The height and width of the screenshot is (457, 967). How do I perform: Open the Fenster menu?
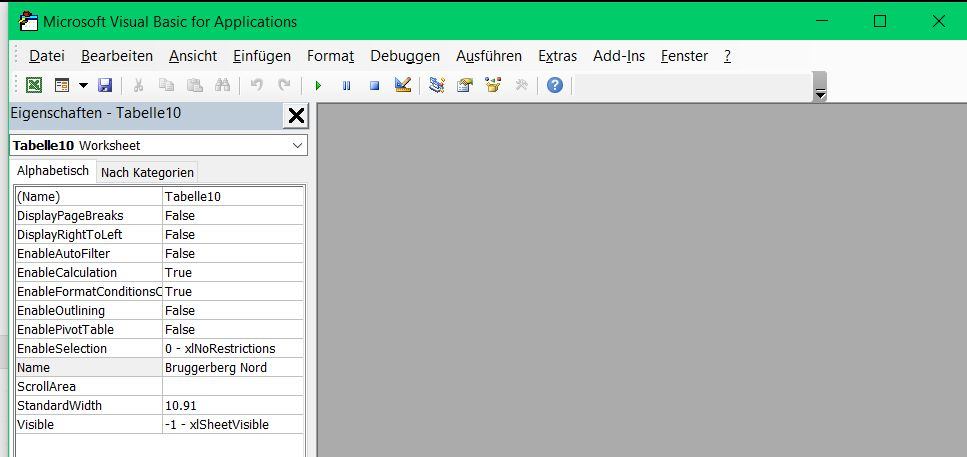[685, 56]
